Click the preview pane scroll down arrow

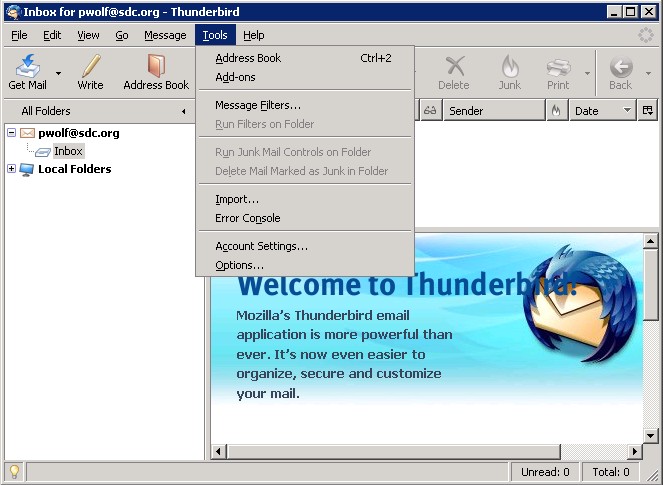650,435
